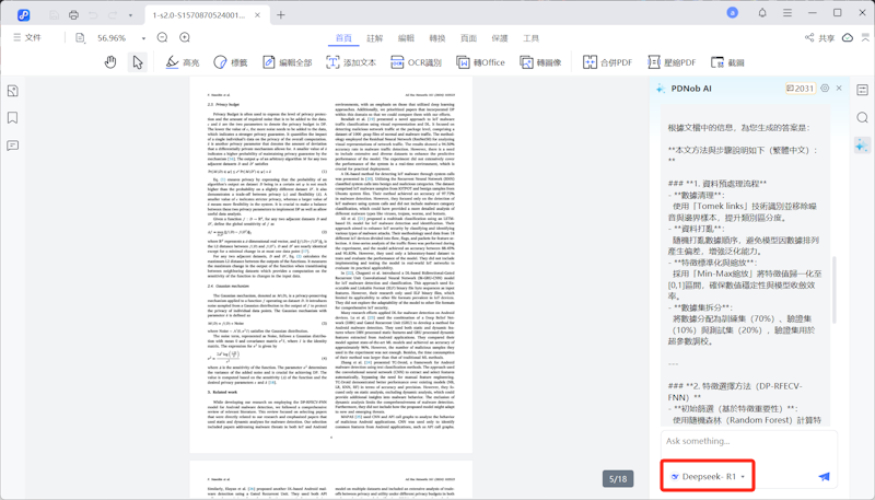
Task: Open the bookmarks panel in left sidebar
Action: [12, 117]
